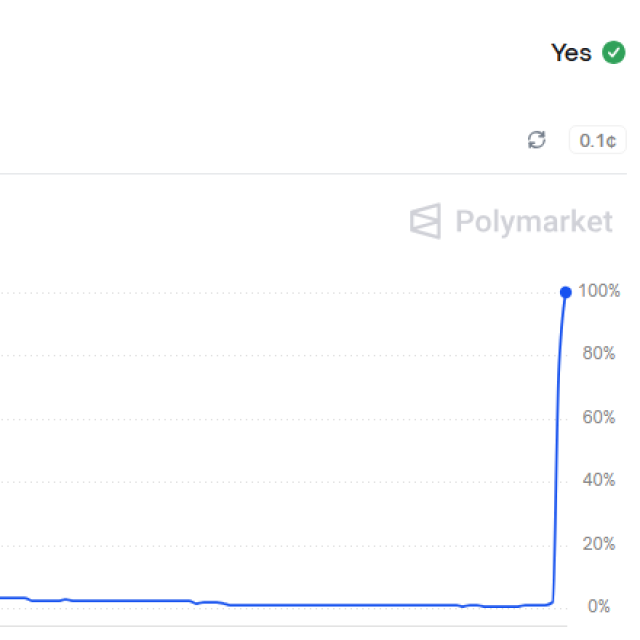This screenshot has height=640, width=640.
Task: Click the 0% axis label
Action: (599, 606)
